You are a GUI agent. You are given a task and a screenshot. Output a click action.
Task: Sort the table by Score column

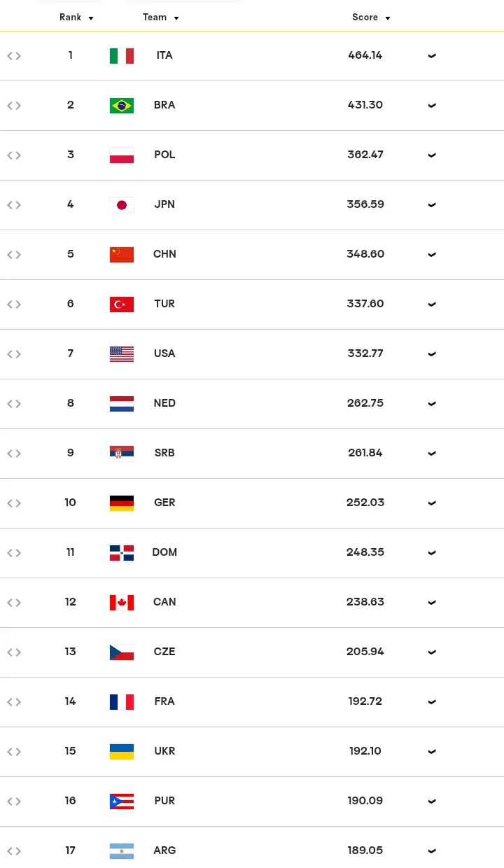371,17
